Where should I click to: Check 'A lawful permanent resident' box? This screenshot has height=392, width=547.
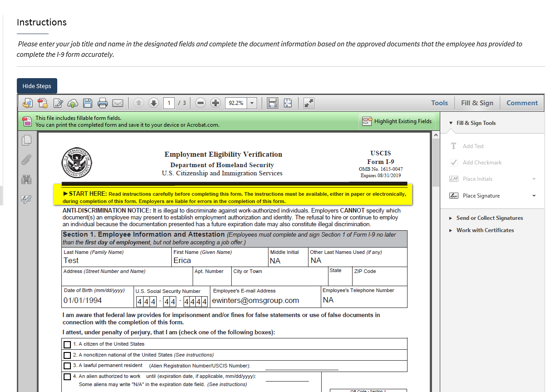(x=67, y=366)
